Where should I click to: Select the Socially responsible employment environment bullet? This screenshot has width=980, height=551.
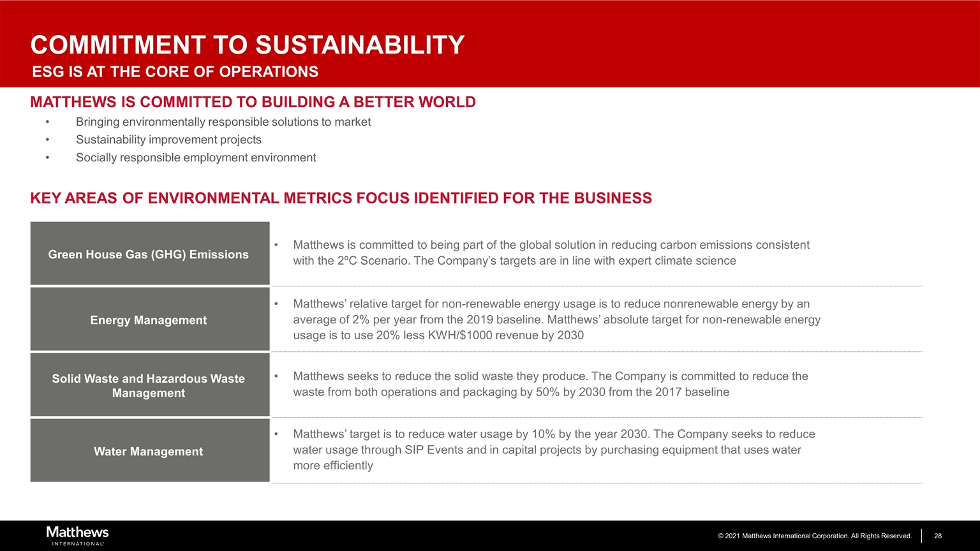pyautogui.click(x=196, y=158)
